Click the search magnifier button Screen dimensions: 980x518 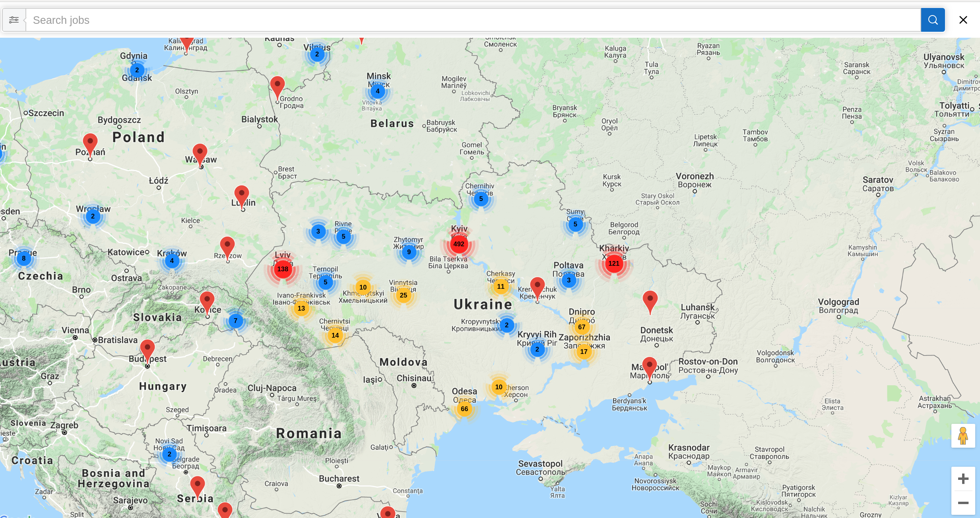(x=932, y=20)
